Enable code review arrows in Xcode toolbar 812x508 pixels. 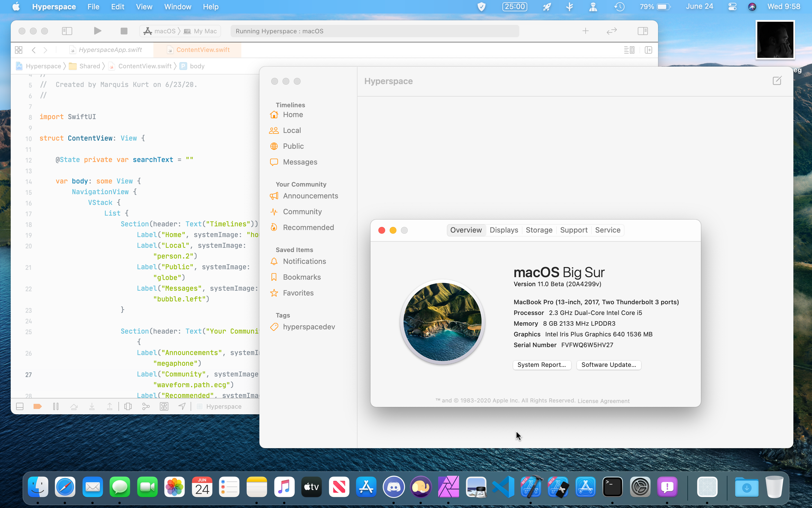pos(612,31)
